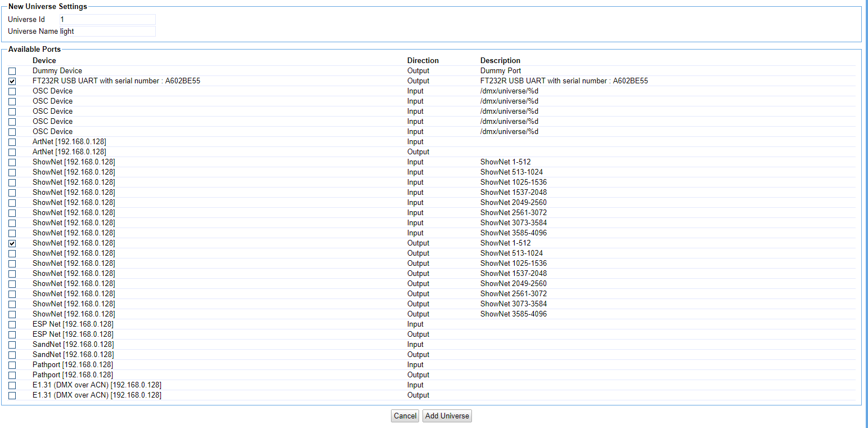Select the ShowNet 513-1024 Output checkbox
868x428 pixels.
(12, 253)
